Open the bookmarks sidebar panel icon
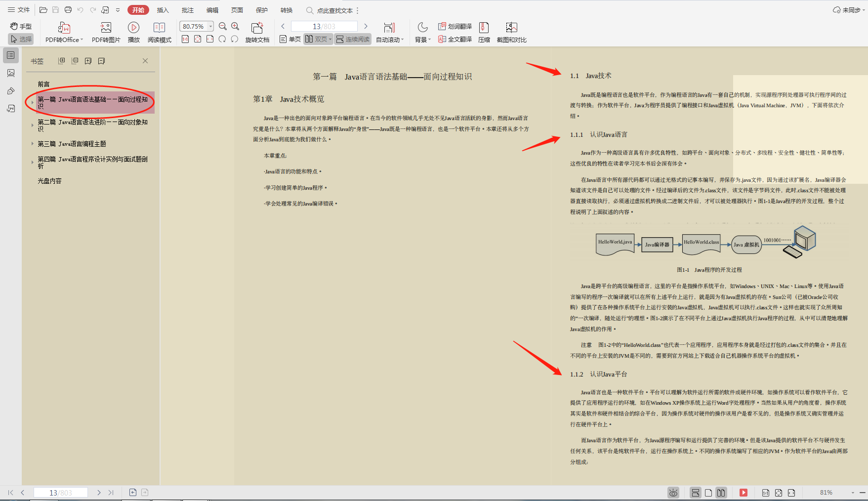The image size is (868, 501). (11, 55)
